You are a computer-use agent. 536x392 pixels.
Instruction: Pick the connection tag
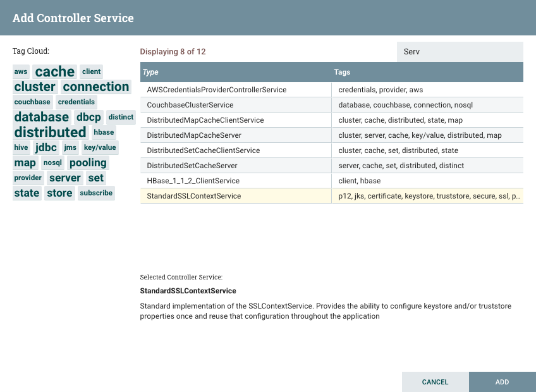click(96, 87)
